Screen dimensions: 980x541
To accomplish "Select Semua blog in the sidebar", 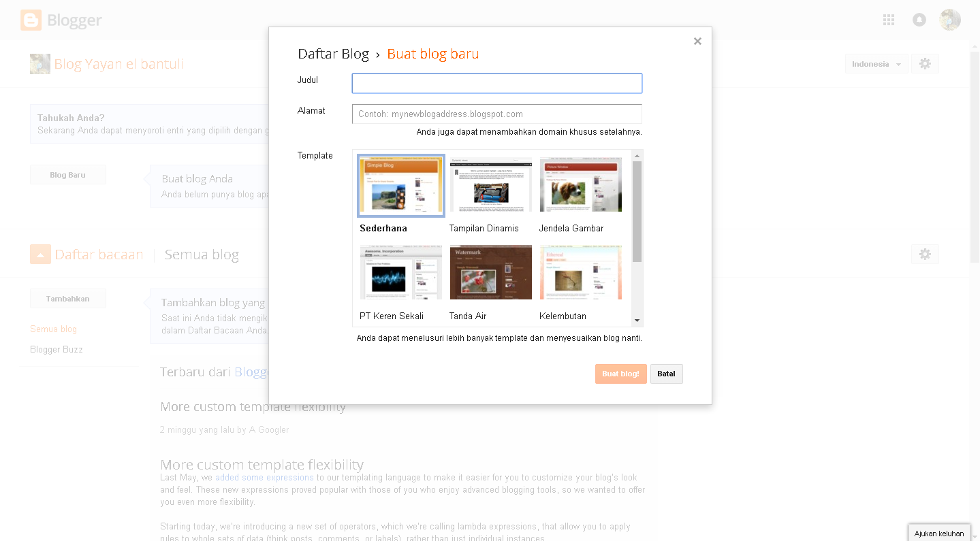I will pyautogui.click(x=53, y=329).
